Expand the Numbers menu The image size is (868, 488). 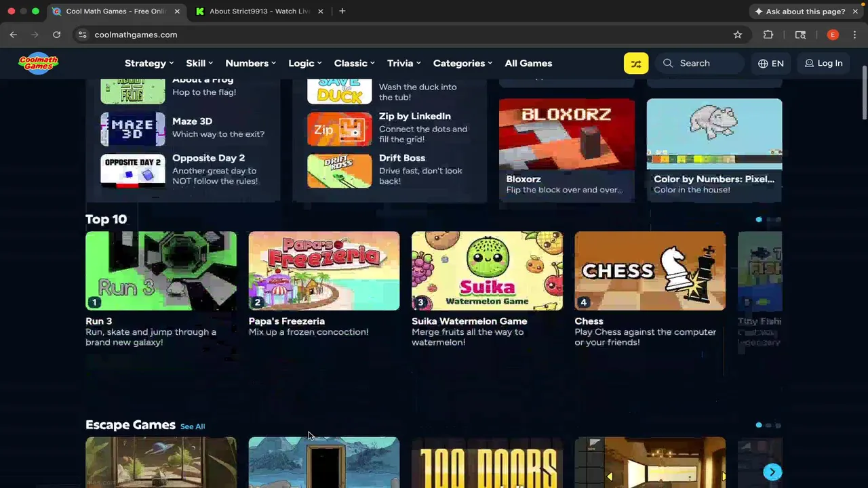coord(250,63)
